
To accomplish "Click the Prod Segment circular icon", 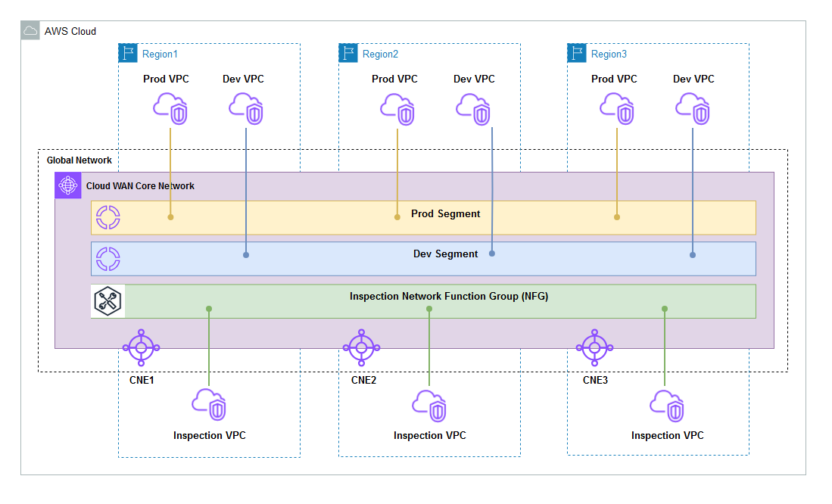I will pos(108,217).
